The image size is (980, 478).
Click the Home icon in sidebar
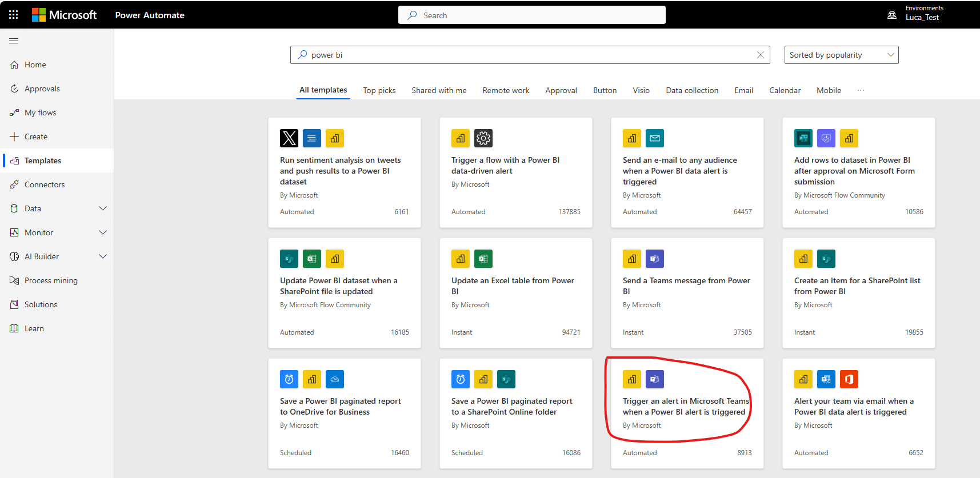pyautogui.click(x=14, y=65)
